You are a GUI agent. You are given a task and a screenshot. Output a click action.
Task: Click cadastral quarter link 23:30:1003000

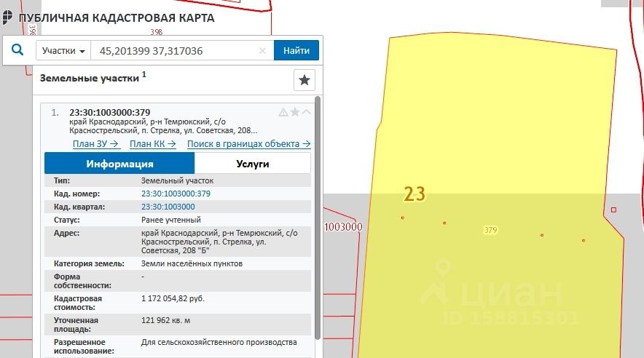point(168,207)
